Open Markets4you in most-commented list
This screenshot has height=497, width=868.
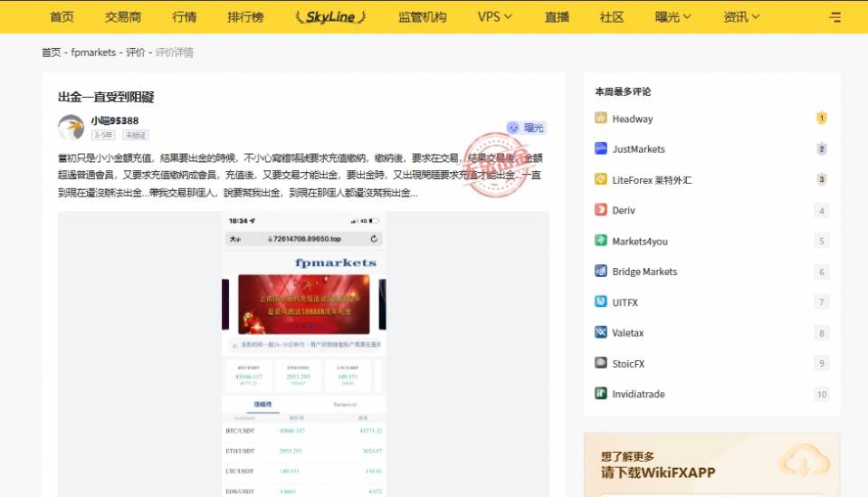pos(639,242)
